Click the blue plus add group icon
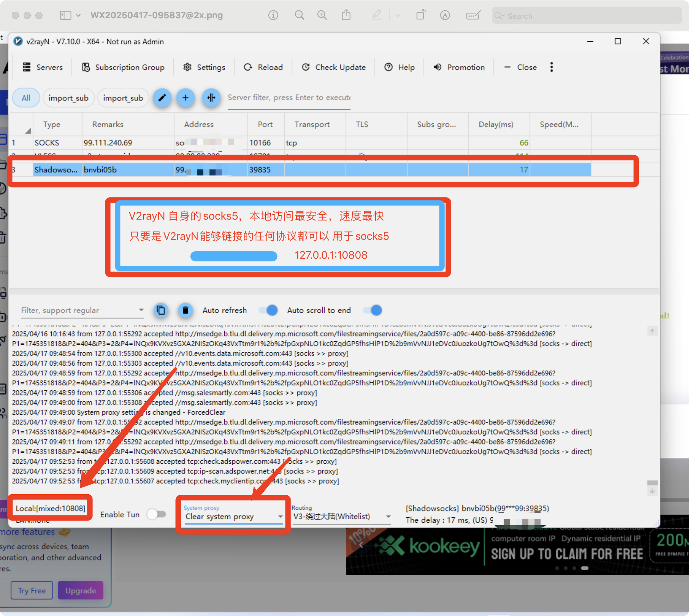The height and width of the screenshot is (616, 689). [x=185, y=98]
